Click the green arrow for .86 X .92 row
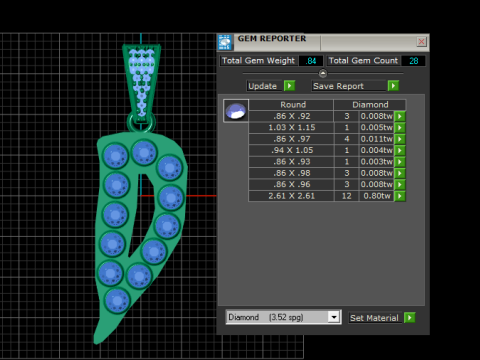Viewport: 480px width, 360px height. (400, 116)
